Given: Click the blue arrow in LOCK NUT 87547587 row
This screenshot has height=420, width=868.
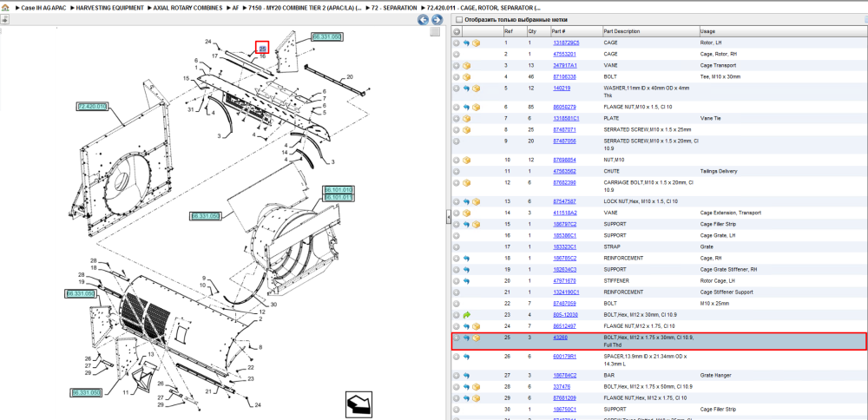Looking at the screenshot, I should click(x=466, y=201).
